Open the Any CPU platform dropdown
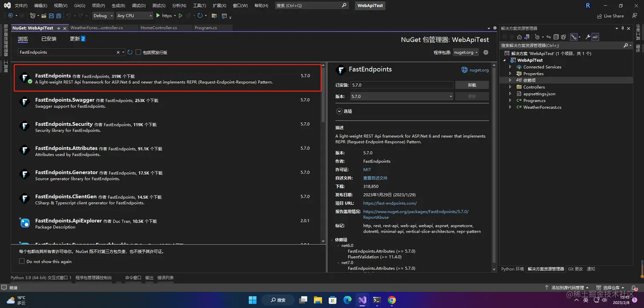The width and height of the screenshot is (644, 308). (x=134, y=16)
